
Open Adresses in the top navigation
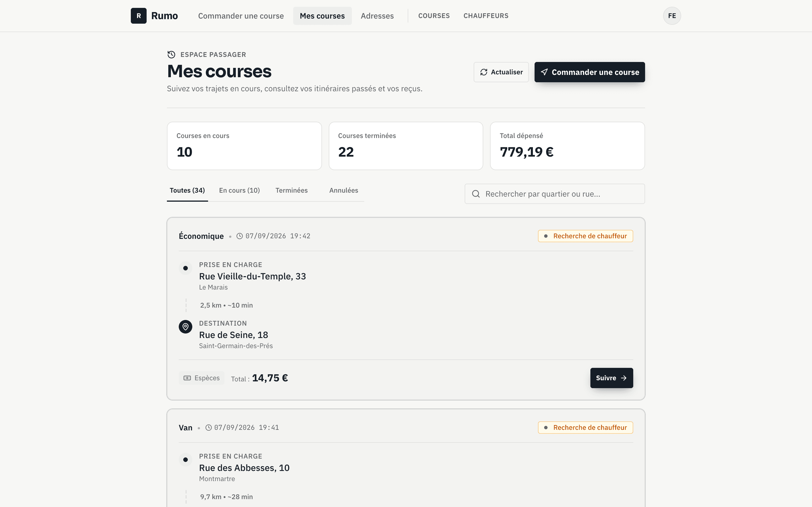tap(377, 16)
